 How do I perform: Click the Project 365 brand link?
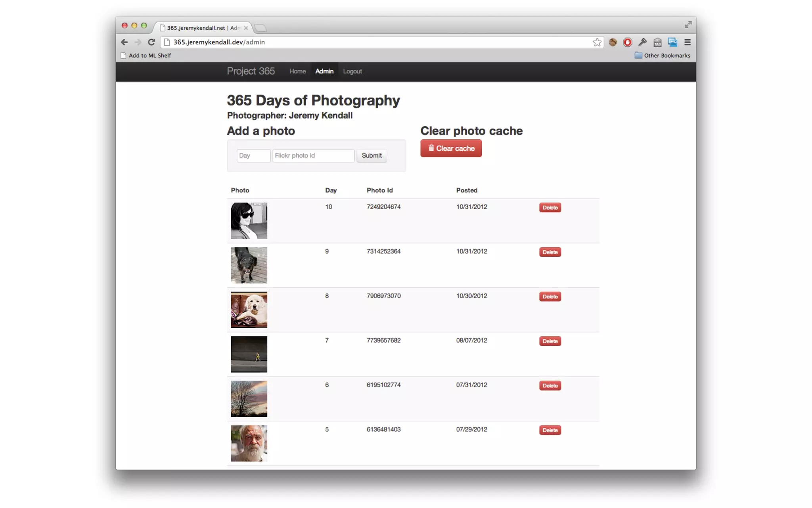(251, 71)
